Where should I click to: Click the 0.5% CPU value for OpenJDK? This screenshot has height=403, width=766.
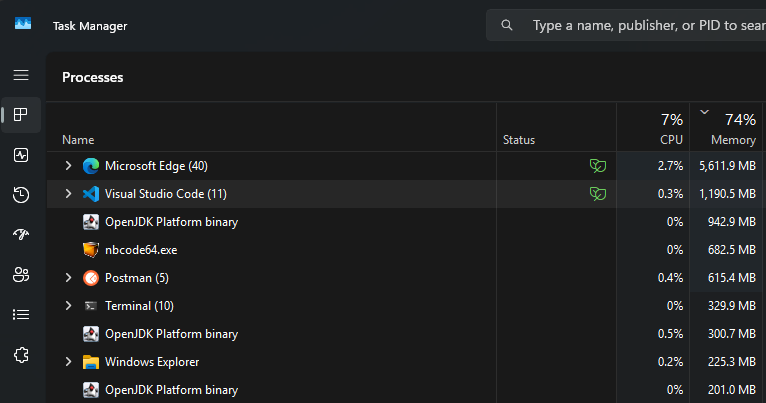[670, 334]
